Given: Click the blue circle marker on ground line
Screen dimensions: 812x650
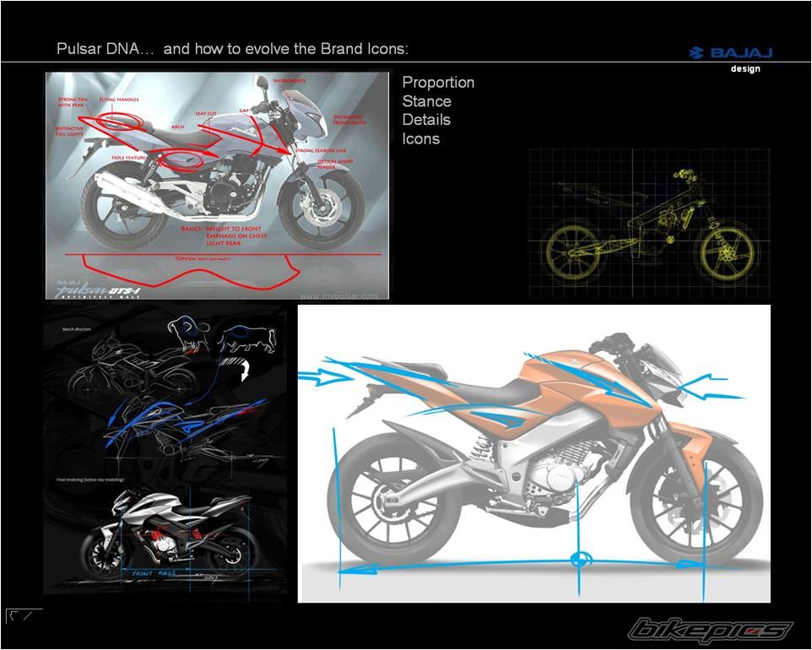Looking at the screenshot, I should tap(580, 560).
